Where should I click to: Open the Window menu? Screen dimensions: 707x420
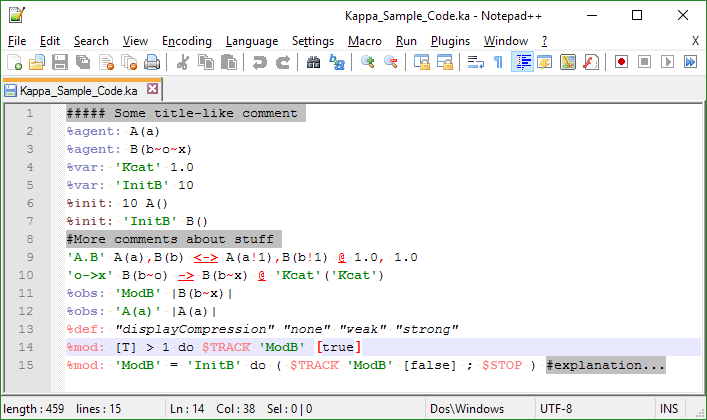click(x=506, y=41)
